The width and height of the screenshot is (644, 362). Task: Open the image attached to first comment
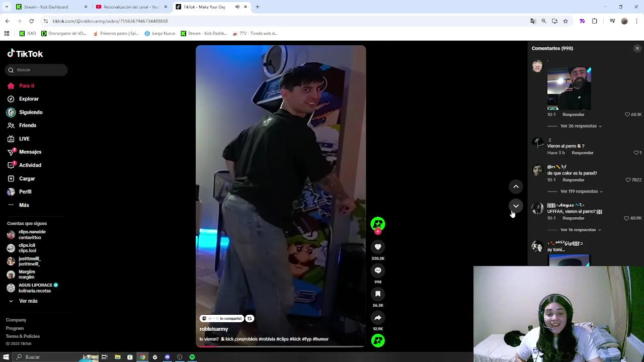tap(569, 88)
